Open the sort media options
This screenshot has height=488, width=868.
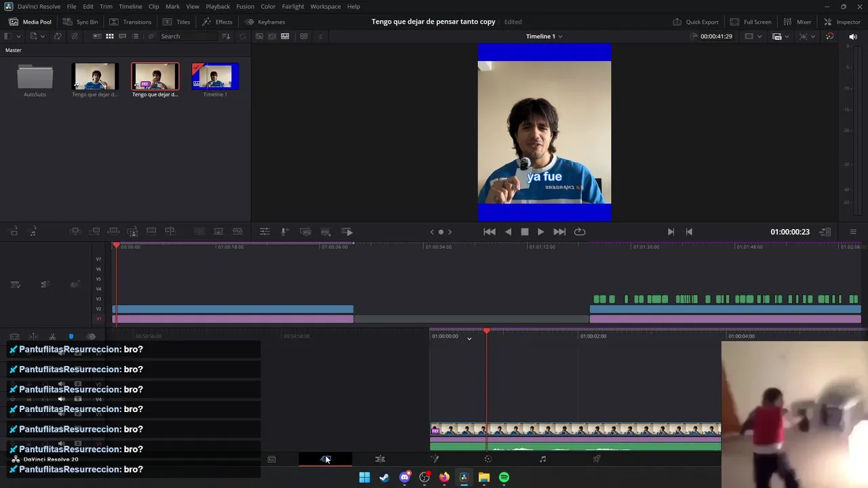[226, 36]
